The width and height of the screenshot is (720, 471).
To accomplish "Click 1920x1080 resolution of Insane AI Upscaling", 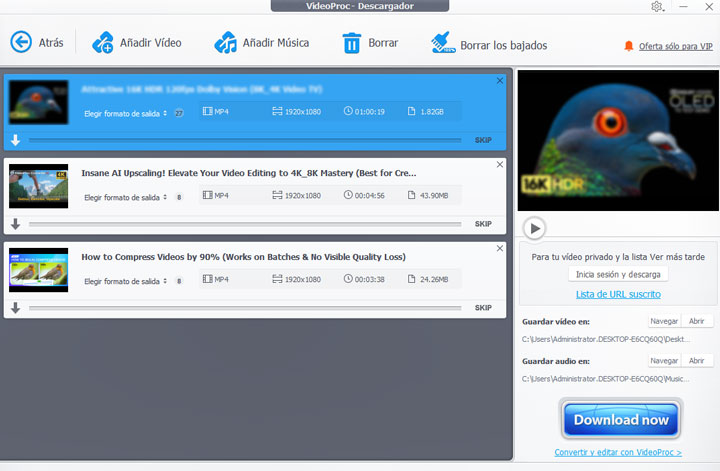I will (297, 196).
